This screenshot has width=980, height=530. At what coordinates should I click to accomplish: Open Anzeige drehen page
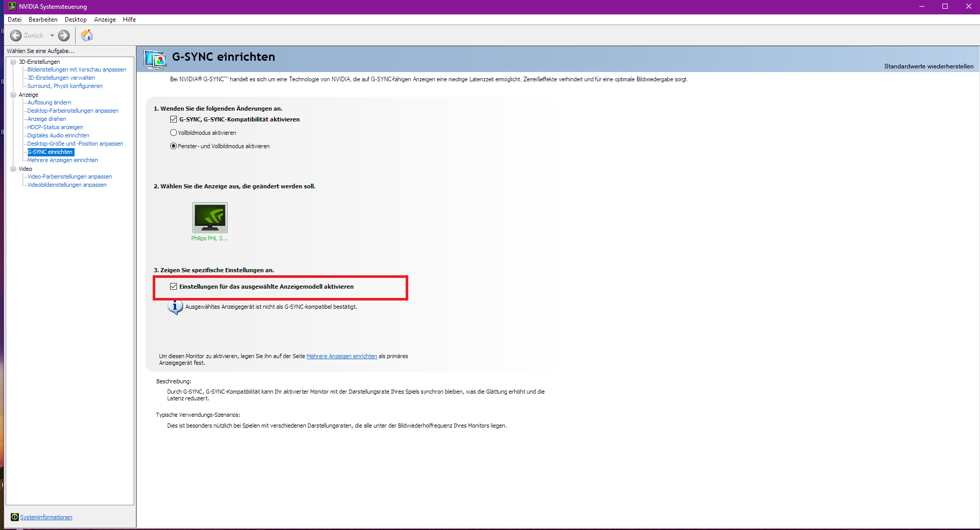coord(47,119)
